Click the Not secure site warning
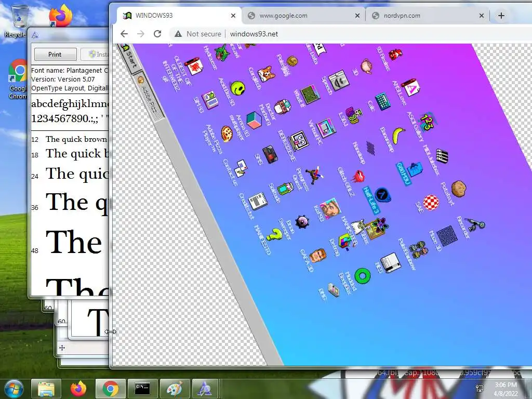Viewport: 532px width, 399px height. [x=198, y=34]
